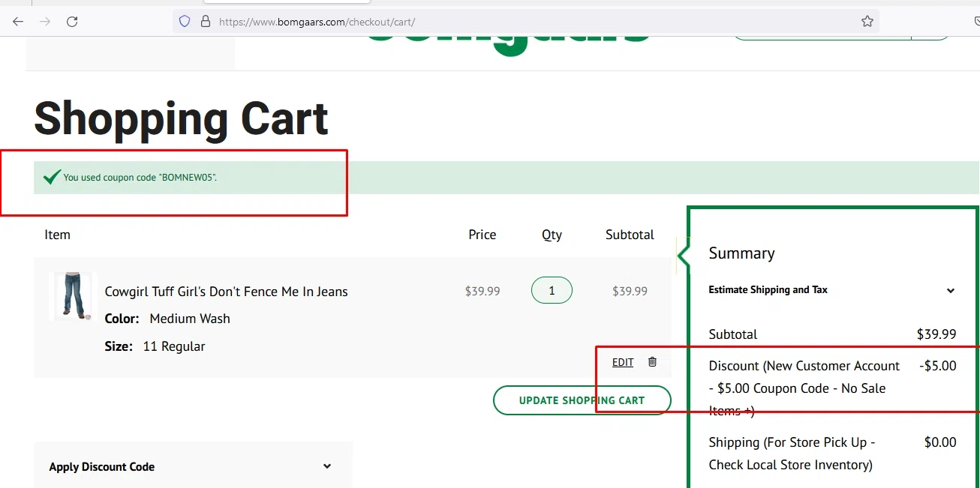Click the summary Subtotal $39.99 amount
The image size is (980, 488).
[x=936, y=334]
